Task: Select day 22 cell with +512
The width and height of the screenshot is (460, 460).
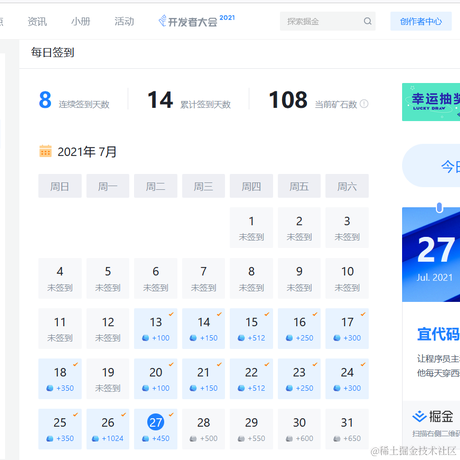Action: [x=251, y=379]
